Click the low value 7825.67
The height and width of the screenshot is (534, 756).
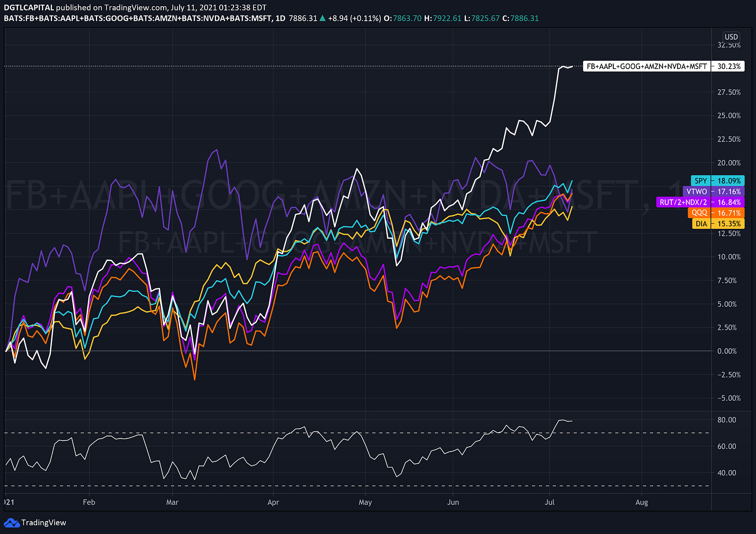[485, 18]
